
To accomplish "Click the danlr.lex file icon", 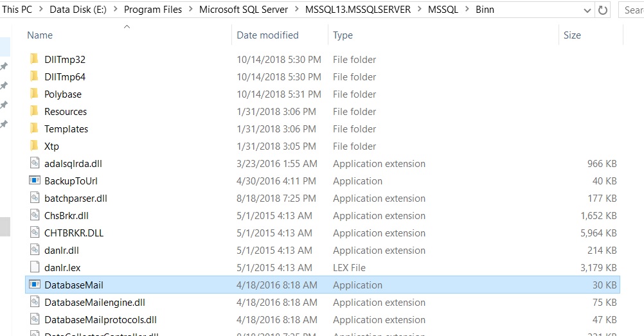I will point(35,268).
